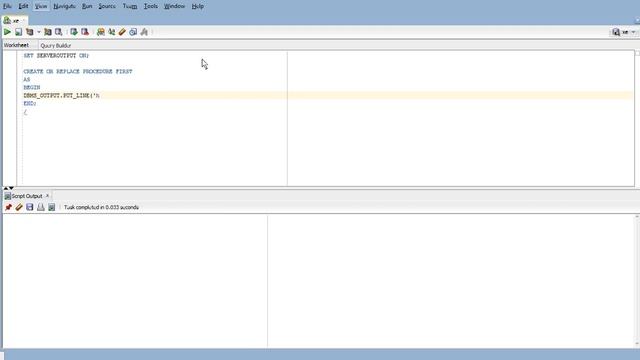
Task: Open the View menu
Action: (x=41, y=6)
